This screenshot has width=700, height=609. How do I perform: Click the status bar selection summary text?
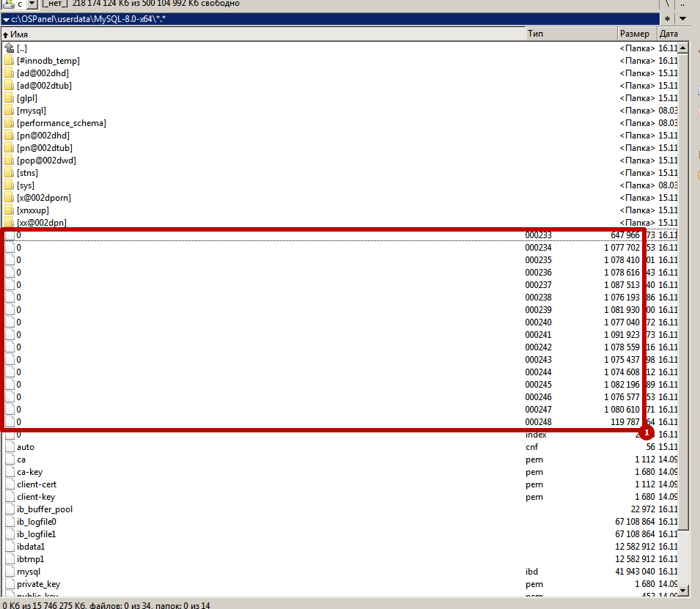[106, 605]
